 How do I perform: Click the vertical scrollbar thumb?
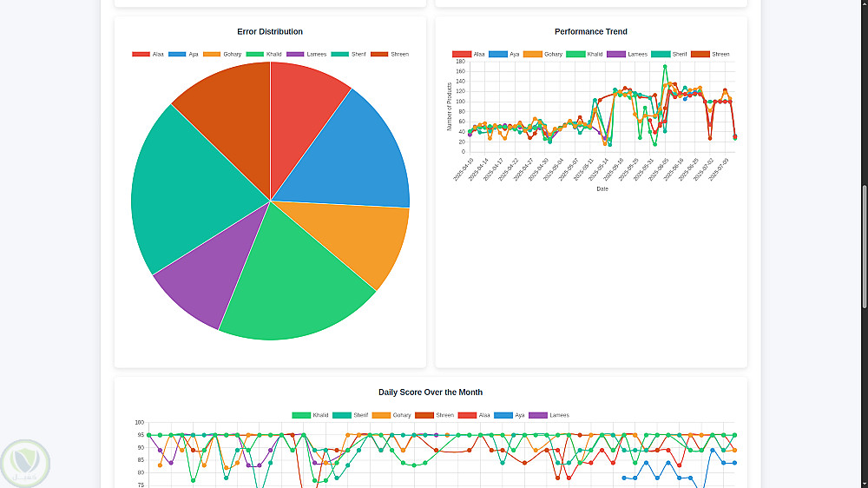click(865, 247)
